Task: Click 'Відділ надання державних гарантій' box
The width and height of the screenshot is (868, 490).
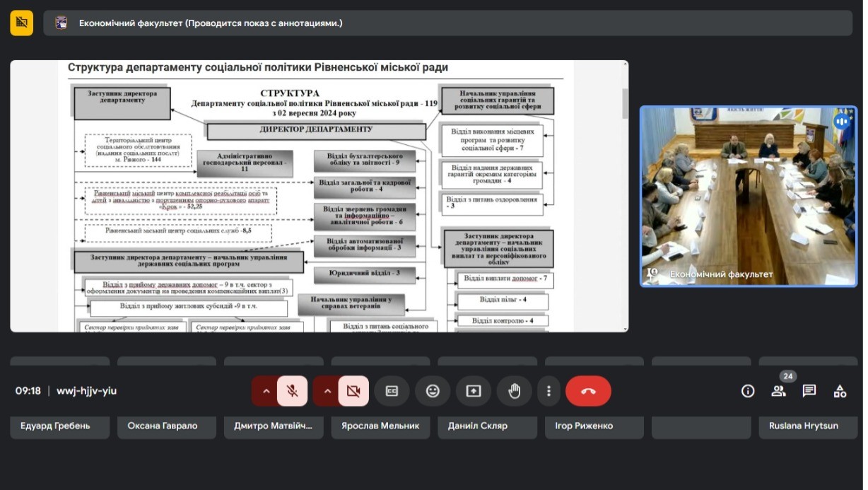Action: [491, 175]
